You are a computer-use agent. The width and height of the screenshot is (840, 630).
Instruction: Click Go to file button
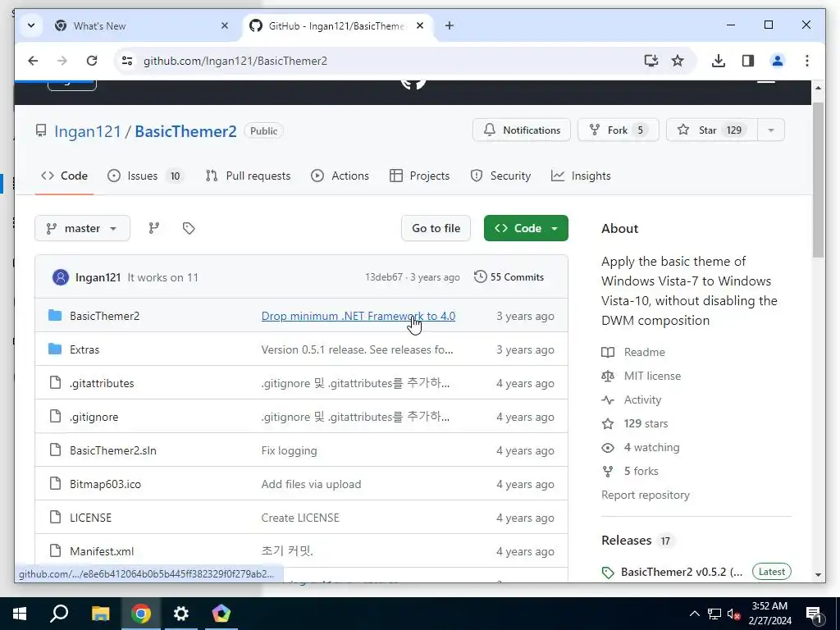436,228
